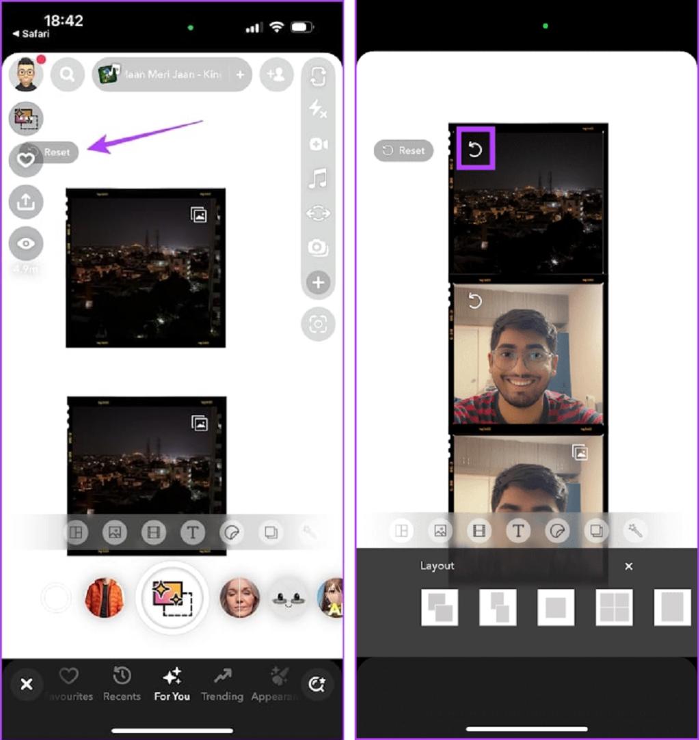
Task: Tap the lens info icon under the avatar
Action: [x=26, y=118]
